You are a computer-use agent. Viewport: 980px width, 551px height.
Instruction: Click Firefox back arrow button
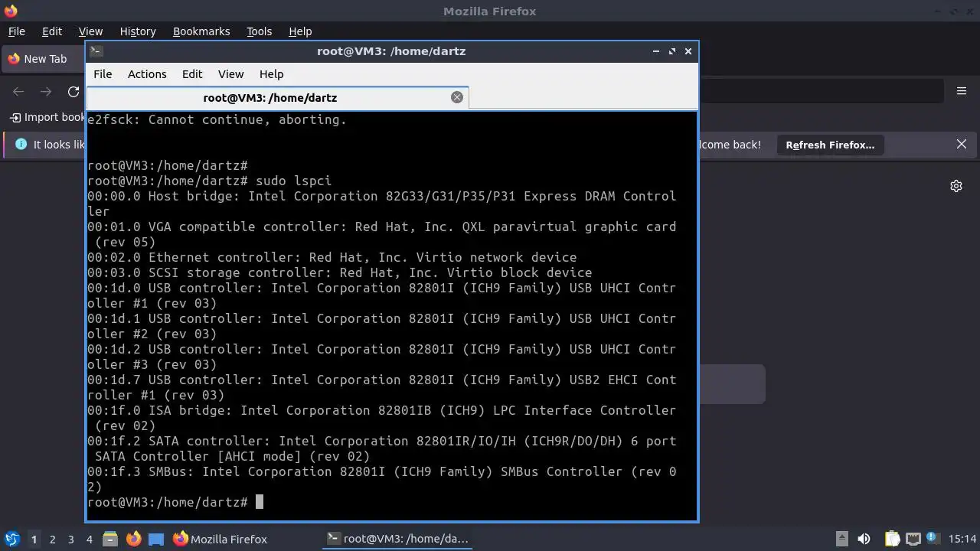pos(18,92)
